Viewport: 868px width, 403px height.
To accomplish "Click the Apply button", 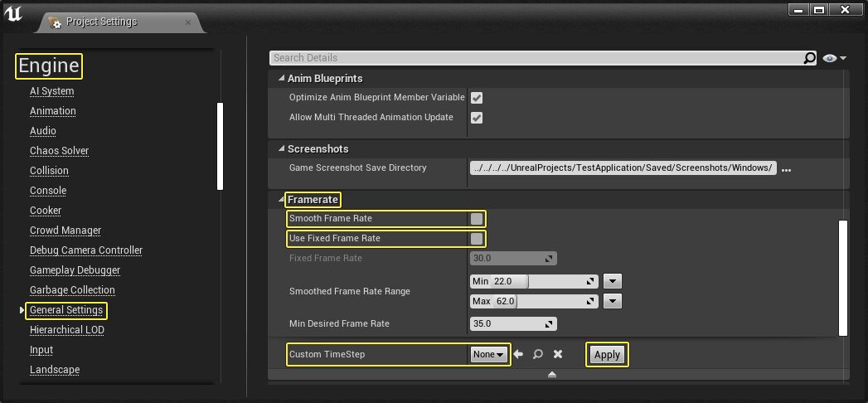I will 607,355.
